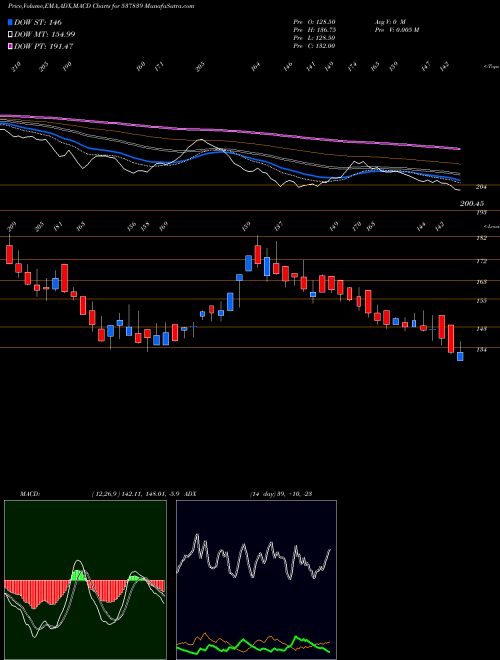Click the Avg V: 0 M value
Screen dimensions: 500x660
point(390,22)
